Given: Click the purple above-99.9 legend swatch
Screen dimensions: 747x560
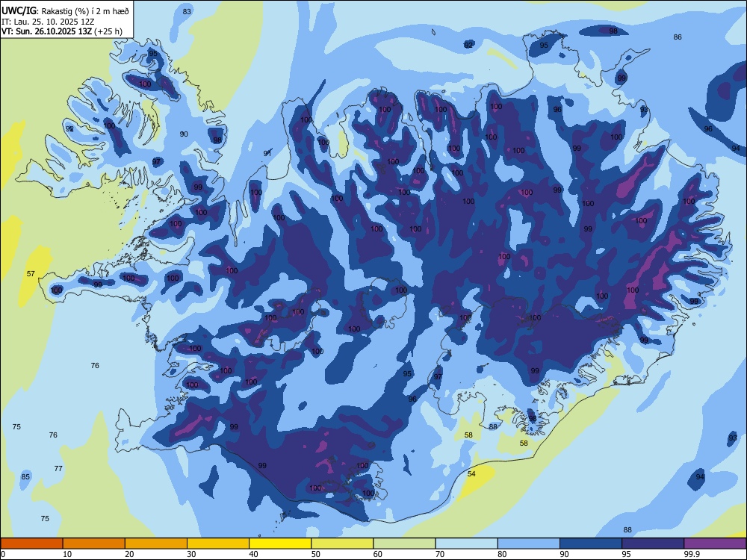Looking at the screenshot, I should tap(715, 544).
